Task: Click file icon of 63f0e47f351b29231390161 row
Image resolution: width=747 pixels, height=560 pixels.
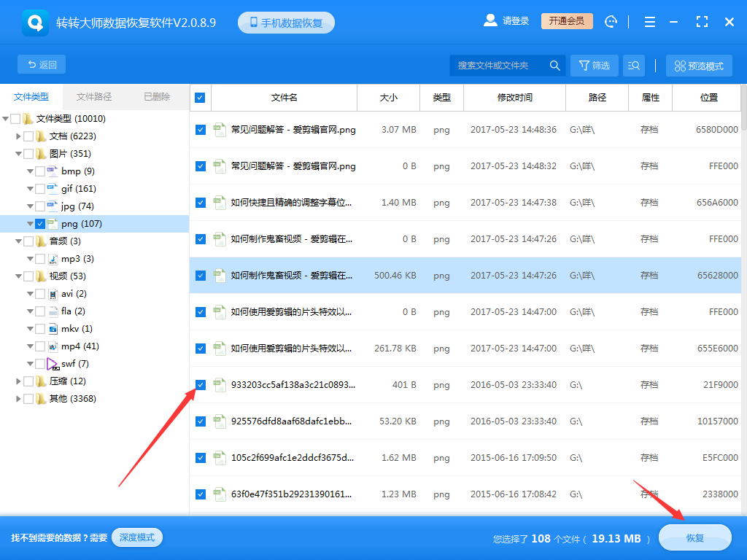Action: coord(220,494)
